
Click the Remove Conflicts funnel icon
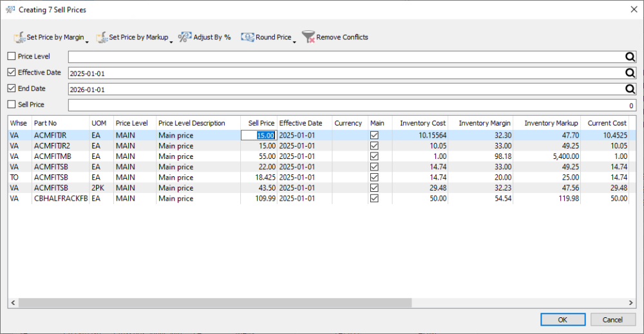tap(308, 37)
